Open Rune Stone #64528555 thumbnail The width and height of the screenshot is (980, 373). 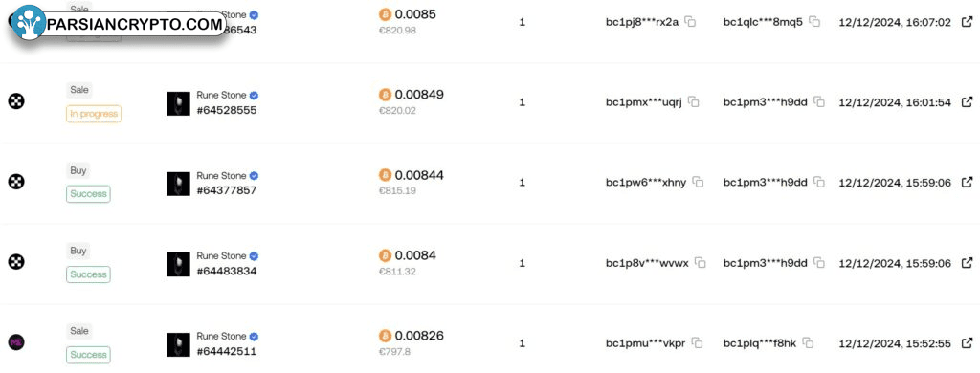coord(178,103)
